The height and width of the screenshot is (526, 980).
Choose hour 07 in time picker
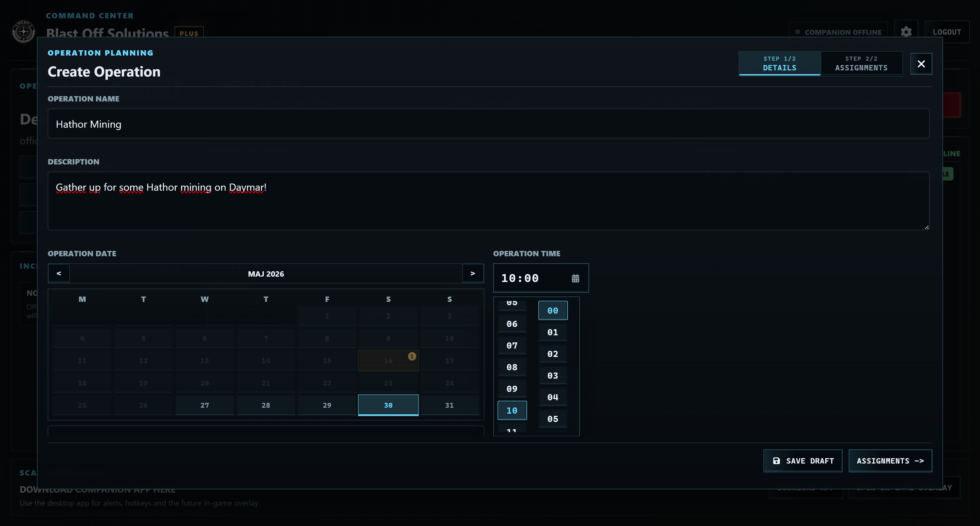click(x=512, y=345)
